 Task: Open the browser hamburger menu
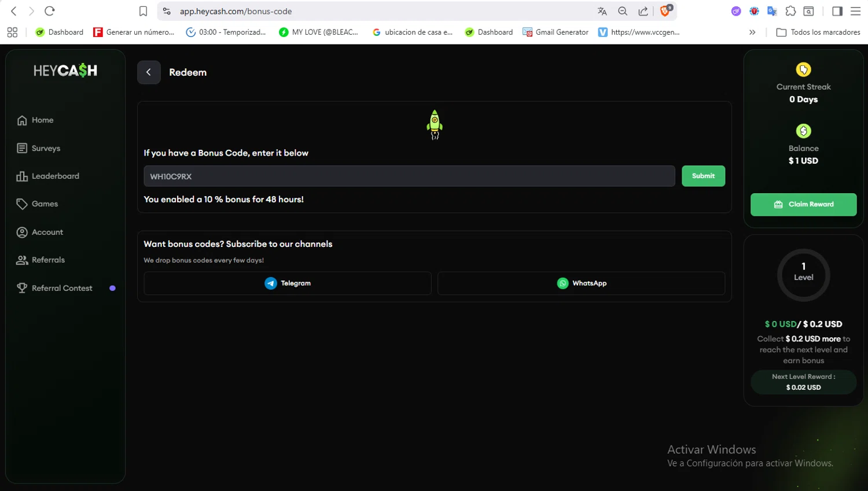855,11
